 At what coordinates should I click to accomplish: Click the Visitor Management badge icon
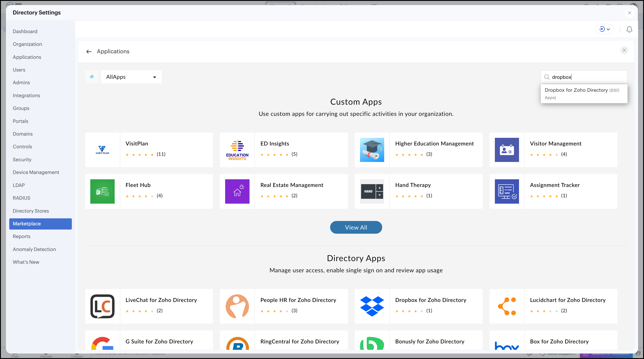tap(507, 150)
